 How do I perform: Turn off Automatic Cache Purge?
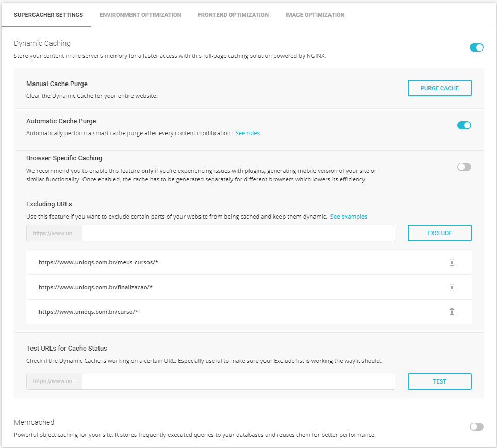(464, 125)
